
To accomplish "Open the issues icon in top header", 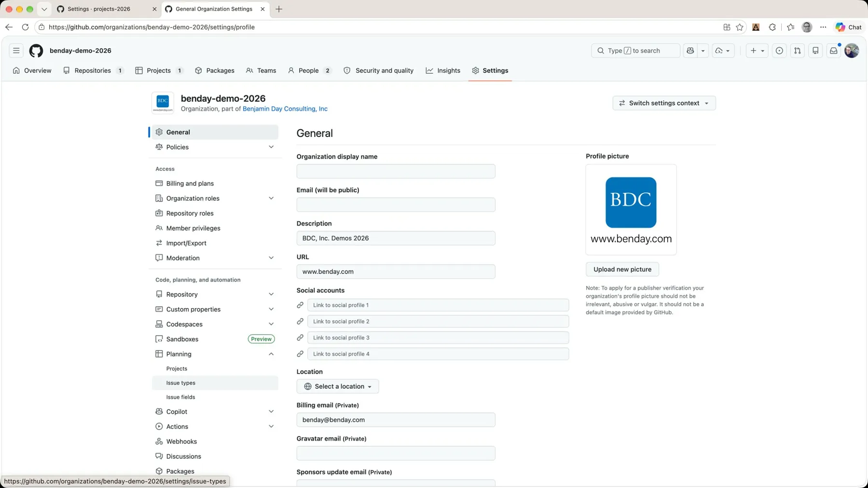I will click(x=779, y=51).
